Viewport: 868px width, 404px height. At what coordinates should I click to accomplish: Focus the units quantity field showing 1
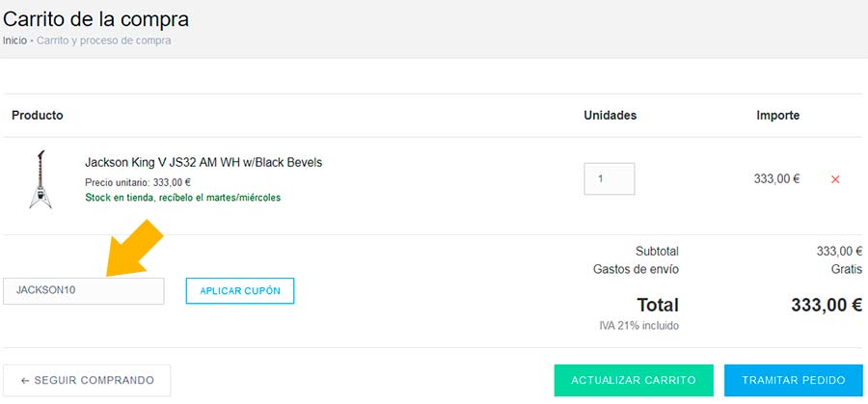pyautogui.click(x=609, y=178)
